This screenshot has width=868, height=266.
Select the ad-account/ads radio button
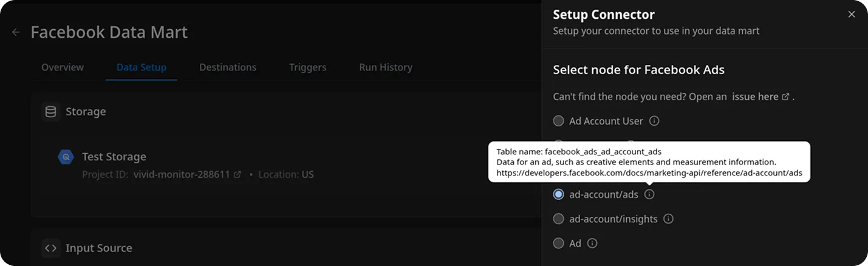coord(558,194)
